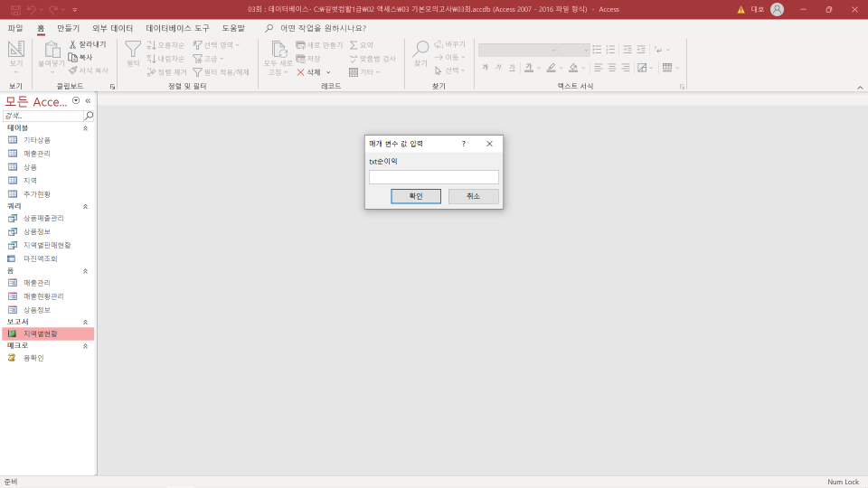The height and width of the screenshot is (488, 868).
Task: Collapse the 테이블 group in navigation pane
Action: pyautogui.click(x=86, y=128)
